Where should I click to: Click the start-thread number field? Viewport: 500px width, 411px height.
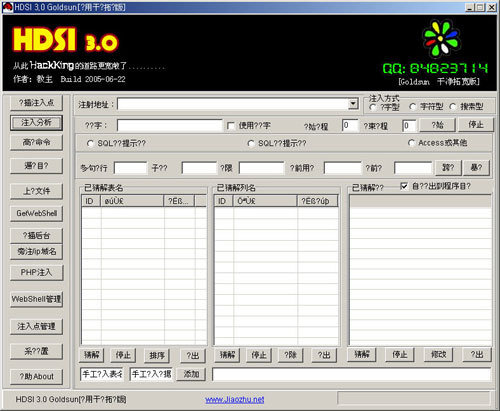(350, 126)
